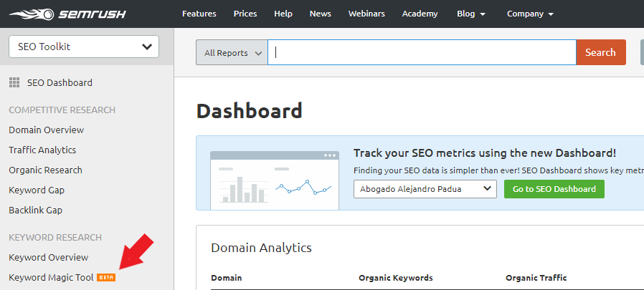Click the Domain Analytics heading
This screenshot has width=644, height=290.
261,248
